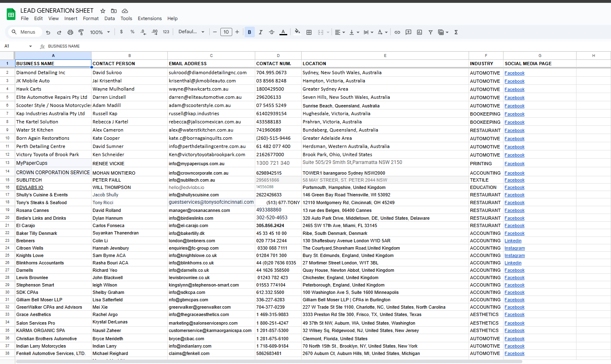Open the Default font dropdown
The width and height of the screenshot is (611, 364).
click(x=191, y=32)
